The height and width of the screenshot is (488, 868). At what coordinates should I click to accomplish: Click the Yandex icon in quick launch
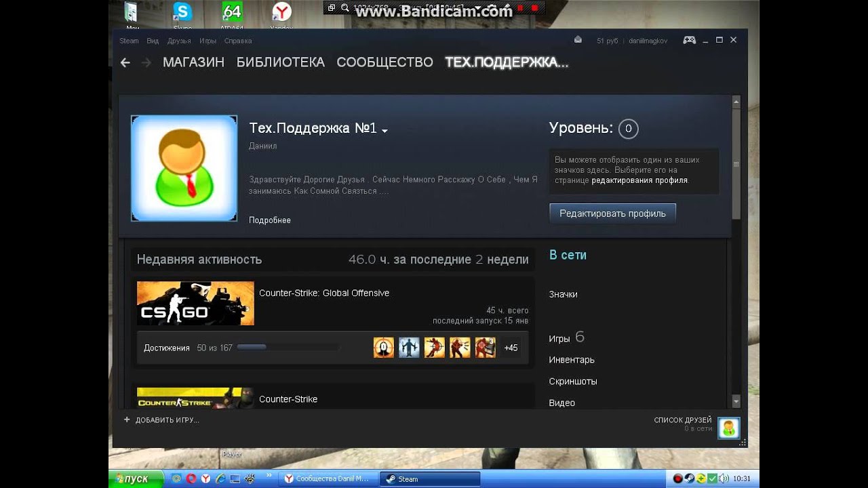[x=205, y=479]
